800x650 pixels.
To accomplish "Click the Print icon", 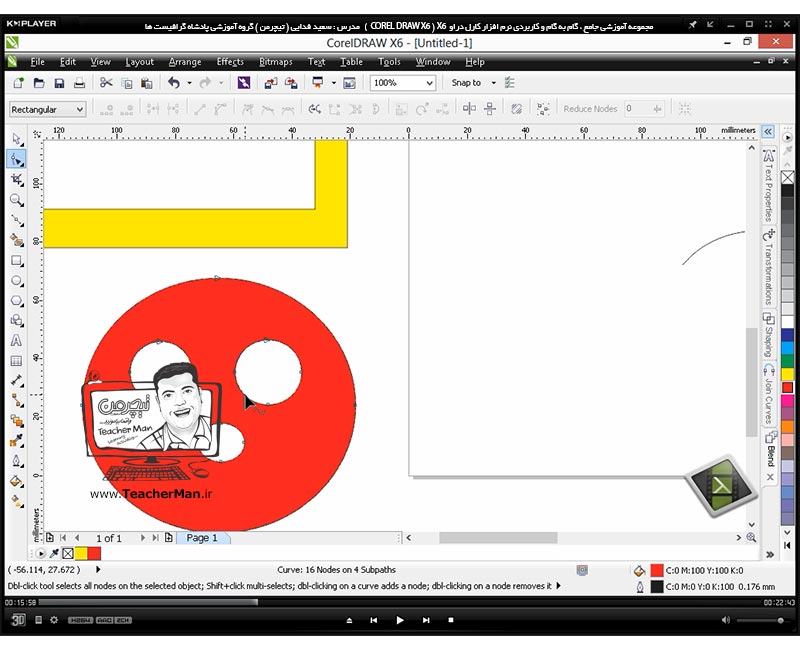I will click(79, 83).
